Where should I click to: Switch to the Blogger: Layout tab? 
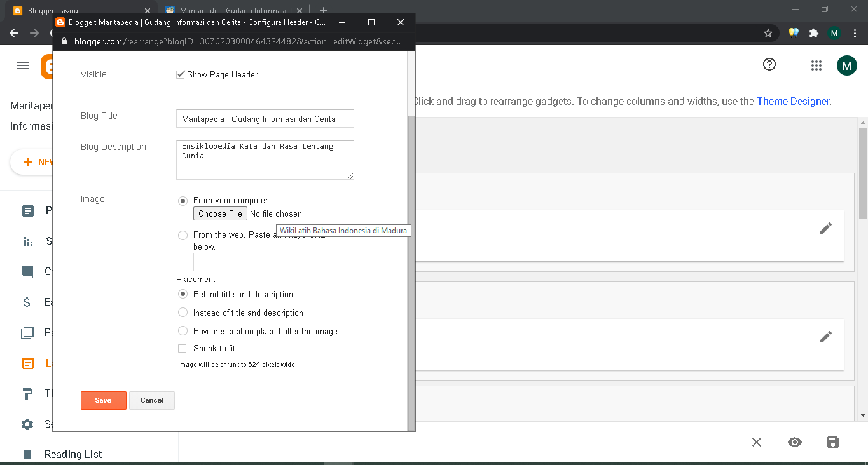coord(81,11)
